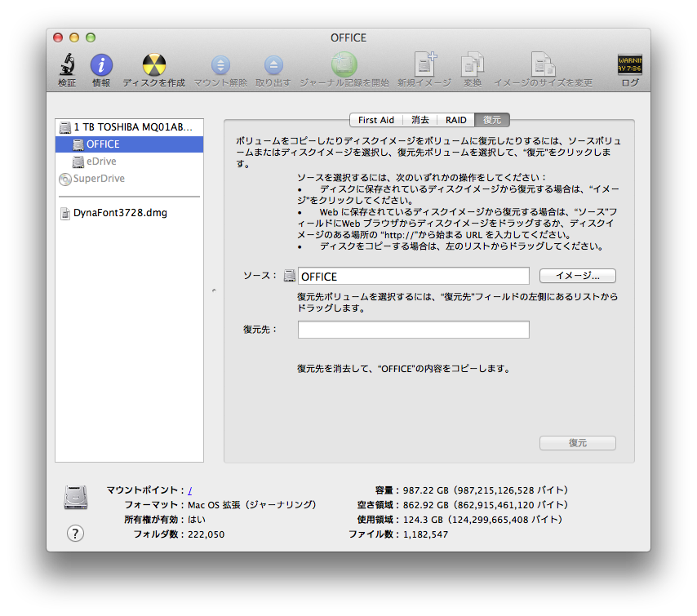Click the help question mark button
This screenshot has width=697, height=616.
pos(75,533)
